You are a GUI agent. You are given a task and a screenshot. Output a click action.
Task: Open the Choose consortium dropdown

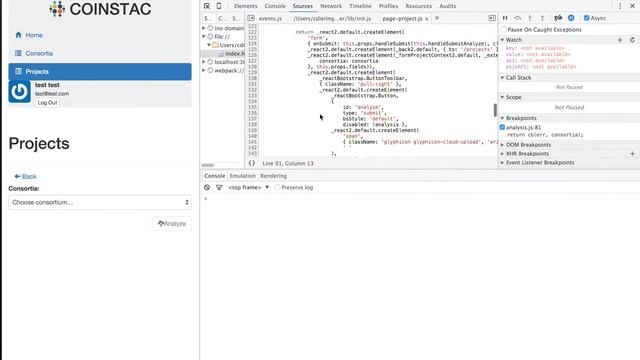pos(100,202)
